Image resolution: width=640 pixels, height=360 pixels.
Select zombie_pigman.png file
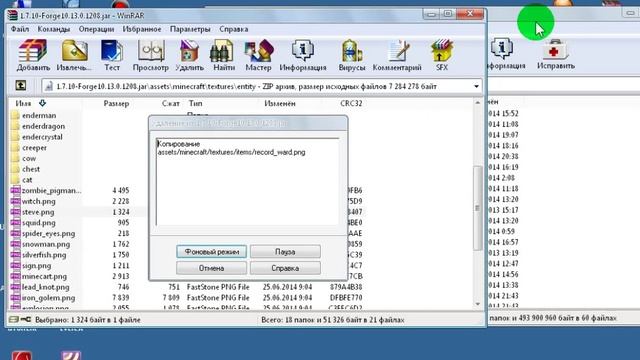[x=46, y=191]
